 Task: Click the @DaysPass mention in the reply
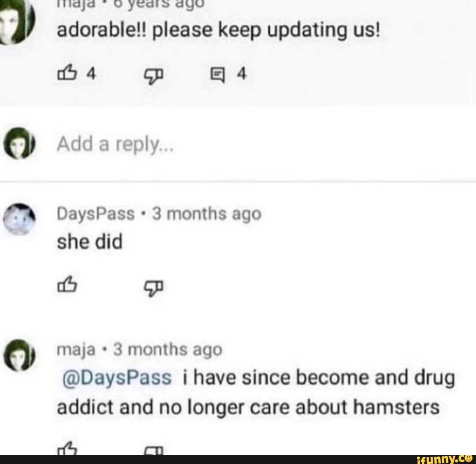coord(117,378)
